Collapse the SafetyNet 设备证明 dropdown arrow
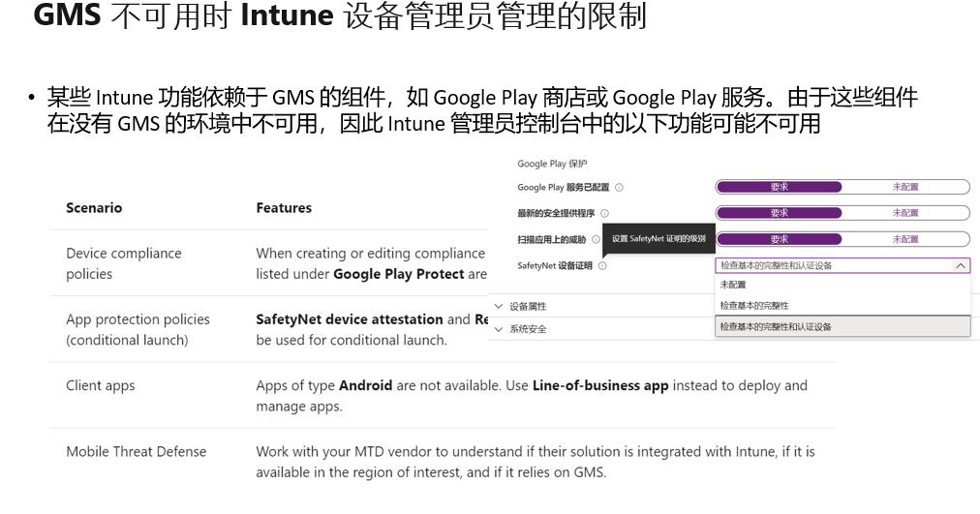The height and width of the screenshot is (514, 980). pos(960,265)
